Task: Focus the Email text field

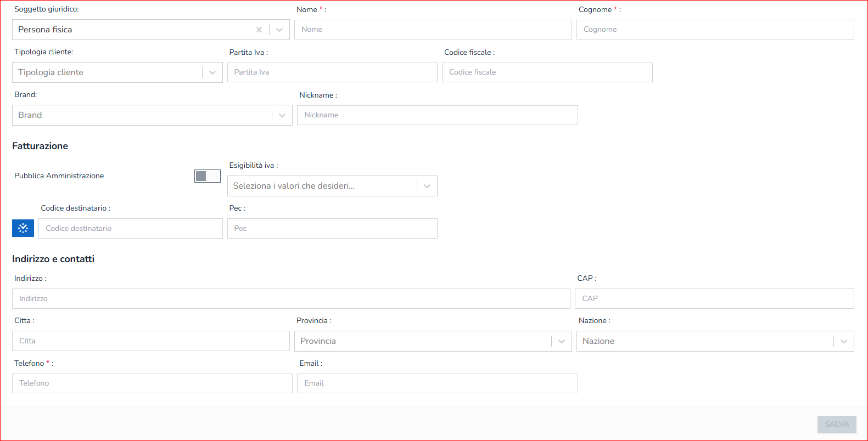Action: click(437, 383)
